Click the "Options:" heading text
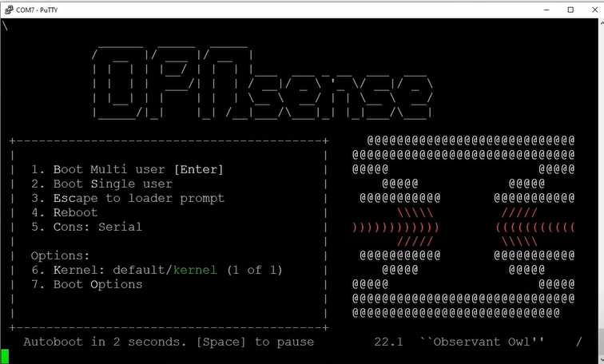Viewport: 604px width, 364px height. click(60, 256)
